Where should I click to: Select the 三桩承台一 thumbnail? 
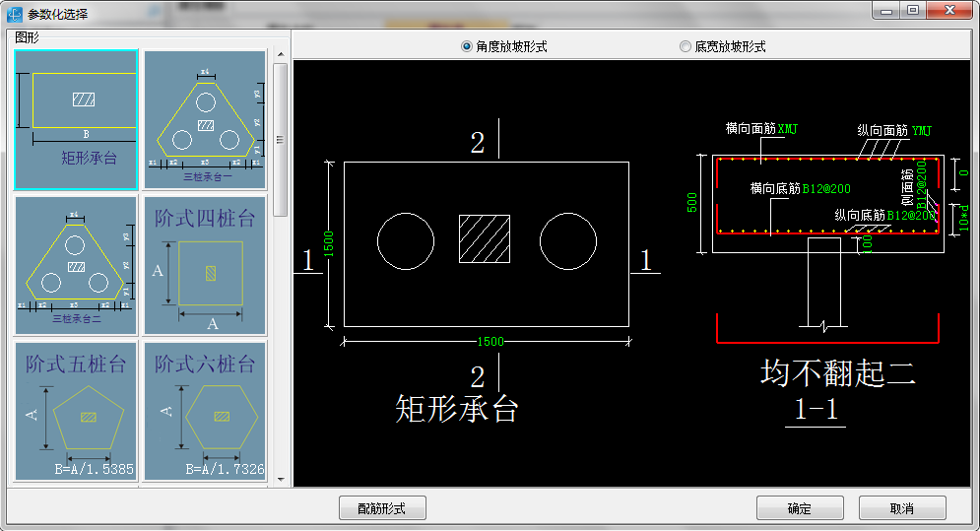pyautogui.click(x=205, y=119)
